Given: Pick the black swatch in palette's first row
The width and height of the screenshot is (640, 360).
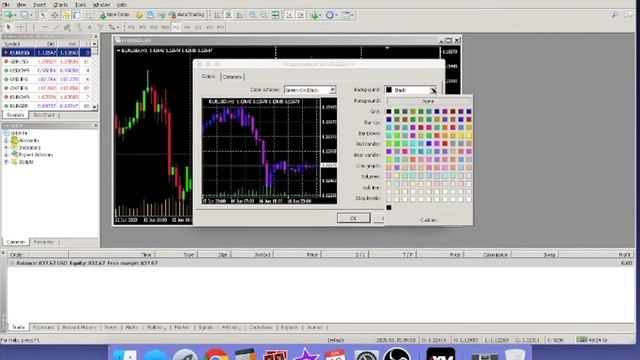Looking at the screenshot, I should click(x=389, y=111).
